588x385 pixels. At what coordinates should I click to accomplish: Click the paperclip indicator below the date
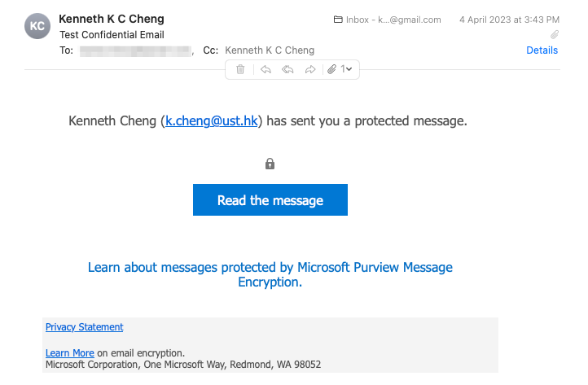click(555, 35)
